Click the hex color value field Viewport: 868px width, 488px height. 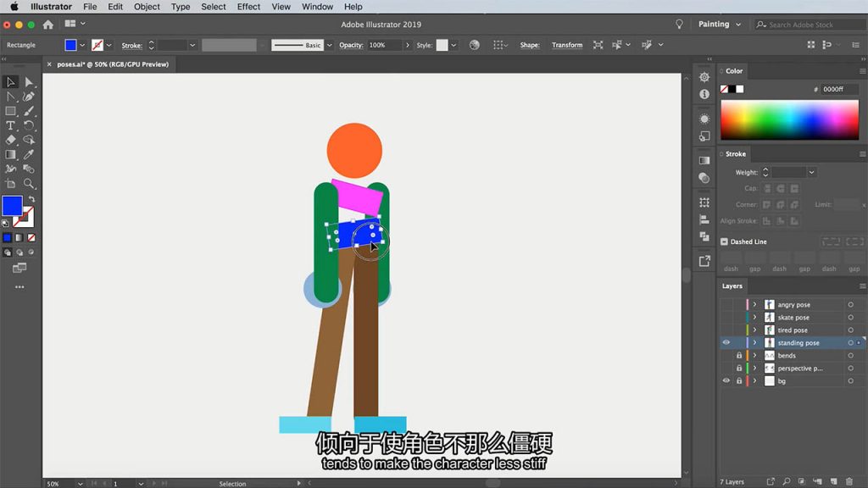839,89
